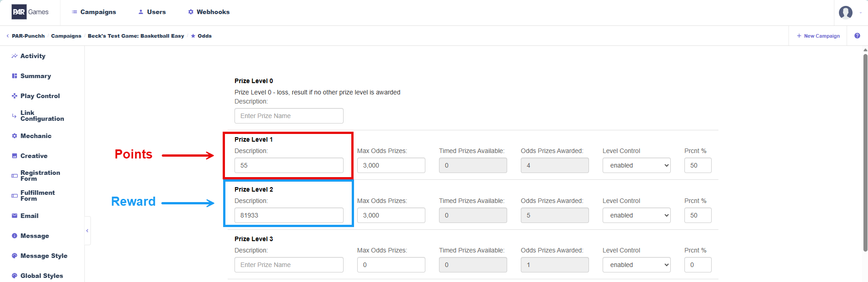Open Level Control dropdown for Prize Level 3
Image resolution: width=868 pixels, height=282 pixels.
click(x=637, y=265)
